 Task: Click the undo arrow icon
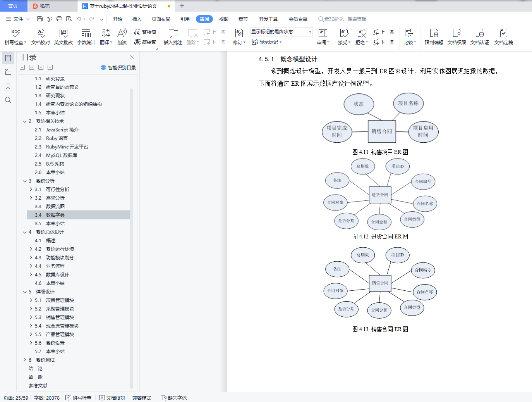pyautogui.click(x=79, y=19)
